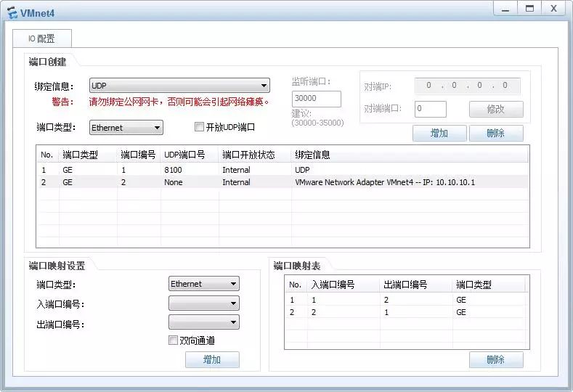Open the 出端口编号 dropdown

pos(204,322)
